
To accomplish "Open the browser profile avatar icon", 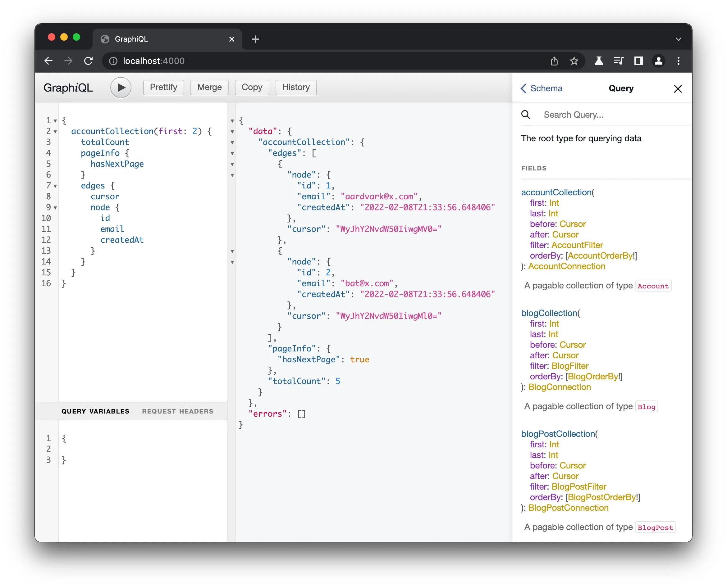I will 658,61.
